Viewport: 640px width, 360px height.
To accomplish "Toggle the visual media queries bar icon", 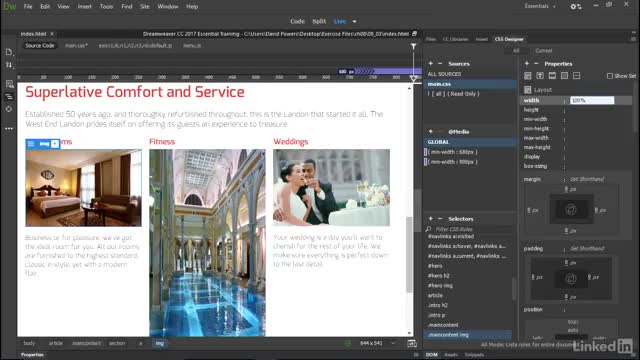I will [9, 97].
